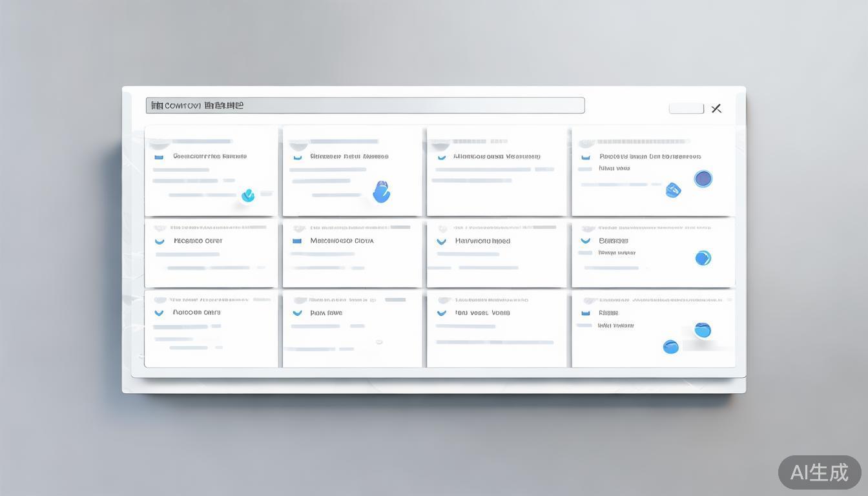Click the blue flag icon beside 'Maiecnooo Ciova'
This screenshot has width=868, height=496.
[x=297, y=241]
